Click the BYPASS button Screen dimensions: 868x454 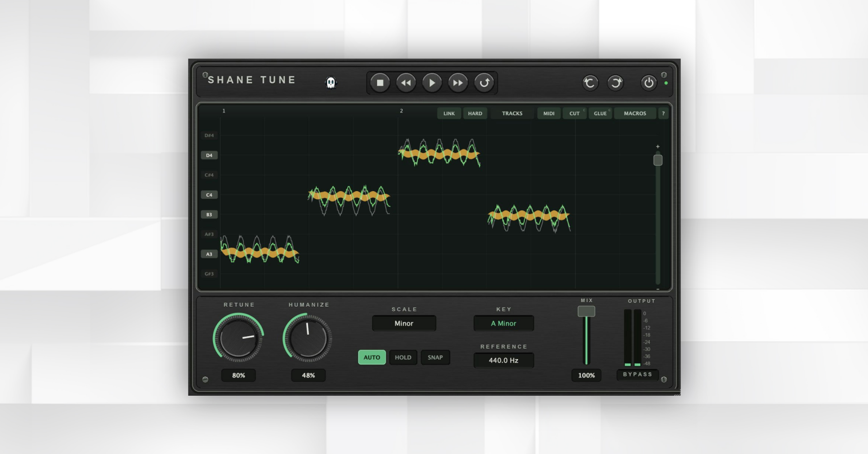point(637,374)
